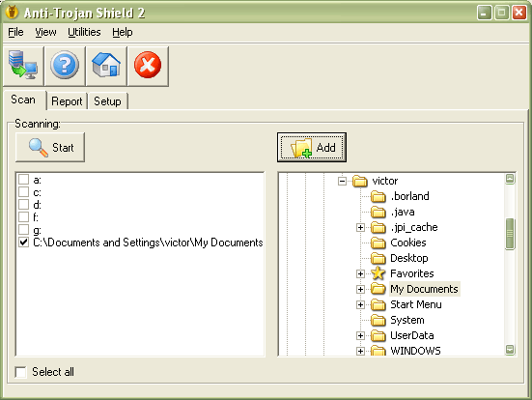Check the g: drive checkbox
The image size is (532, 400).
(23, 230)
